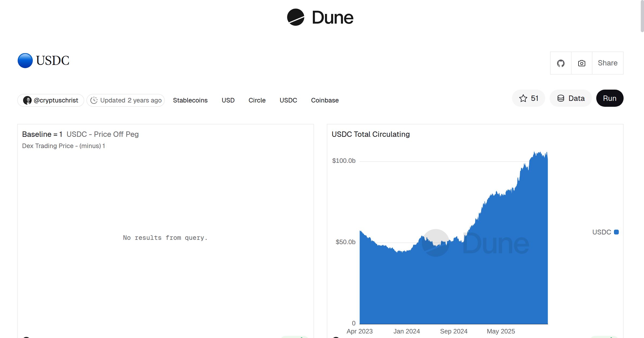The image size is (644, 338).
Task: Click 'Updated 2 years ago' chip
Action: (x=126, y=100)
